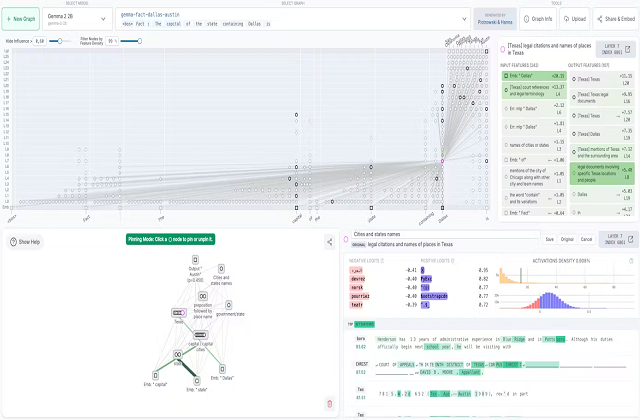The height and width of the screenshot is (420, 640).
Task: Adjust the Hide Influence slider
Action: (60, 41)
